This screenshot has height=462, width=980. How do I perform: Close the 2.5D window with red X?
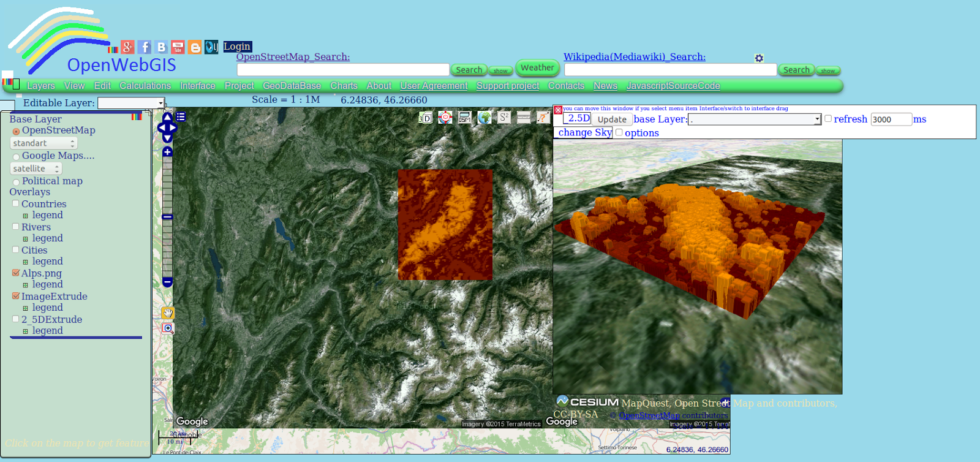click(x=558, y=110)
